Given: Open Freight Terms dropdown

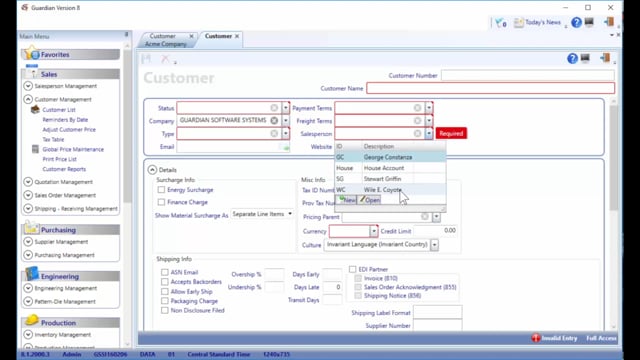Looking at the screenshot, I should click(x=429, y=121).
